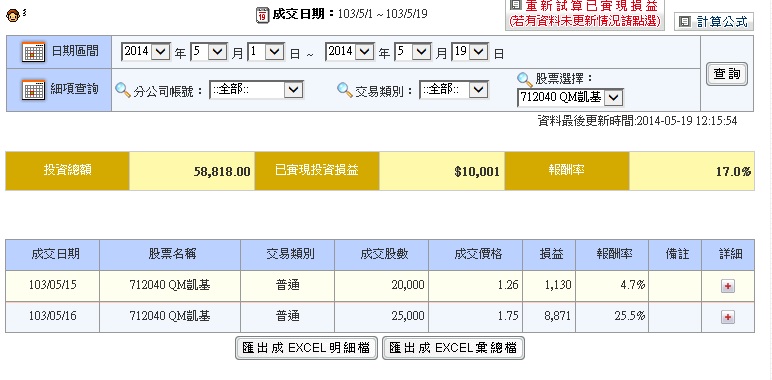Viewport: 772px width, 380px height.
Task: Click the 備註 column header
Action: point(675,254)
